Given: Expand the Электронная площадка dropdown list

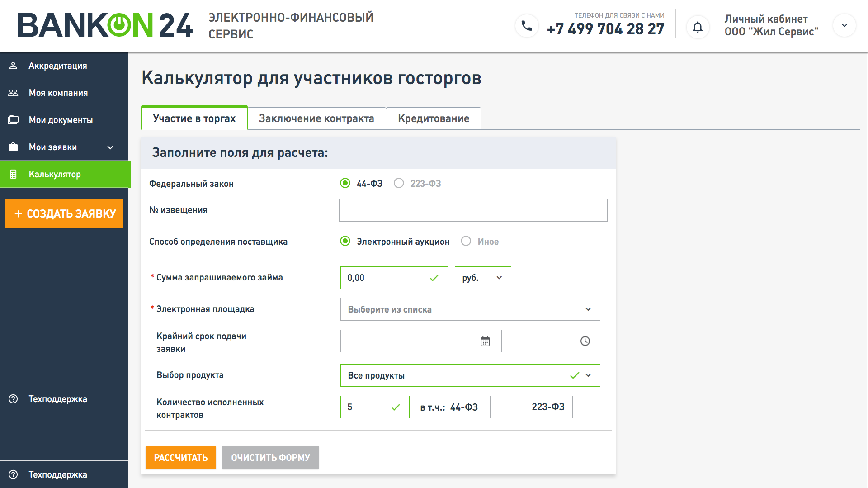Looking at the screenshot, I should (x=470, y=309).
